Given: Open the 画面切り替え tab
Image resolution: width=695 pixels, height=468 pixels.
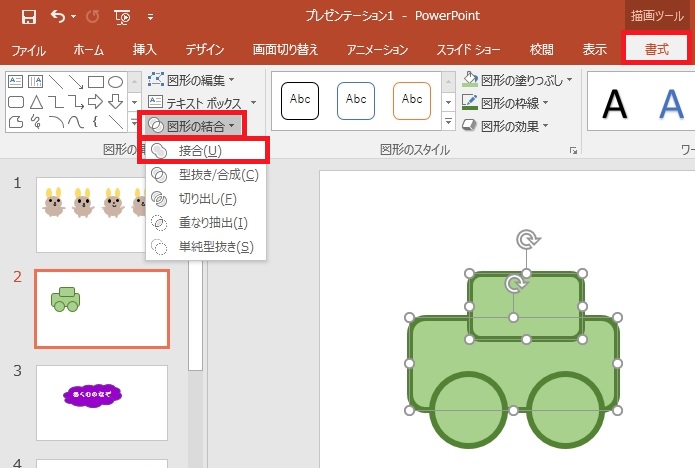Looking at the screenshot, I should pyautogui.click(x=285, y=50).
